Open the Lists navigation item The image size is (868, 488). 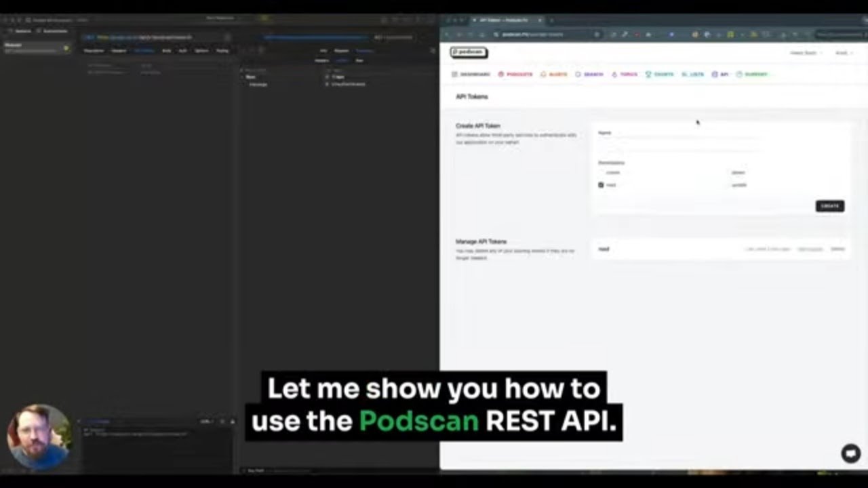click(692, 75)
